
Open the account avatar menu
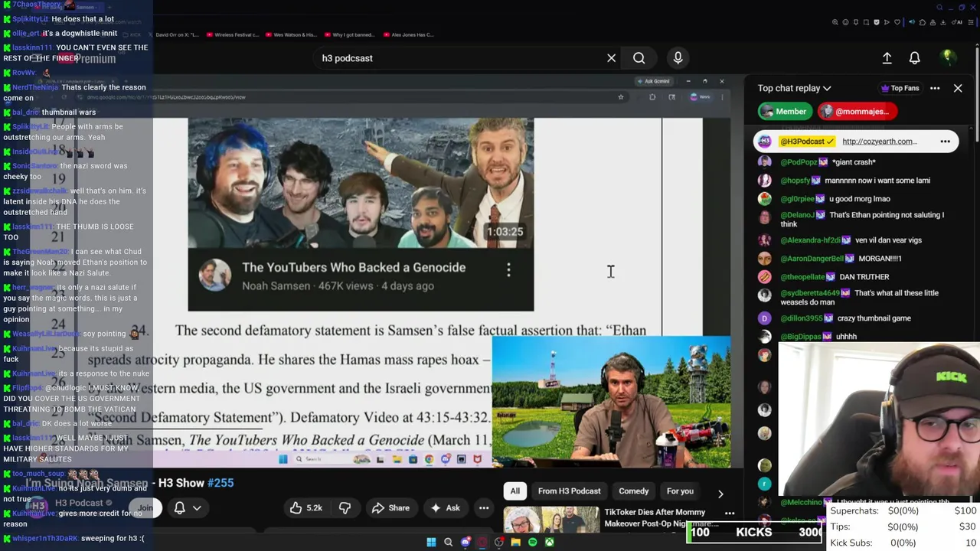tap(947, 57)
